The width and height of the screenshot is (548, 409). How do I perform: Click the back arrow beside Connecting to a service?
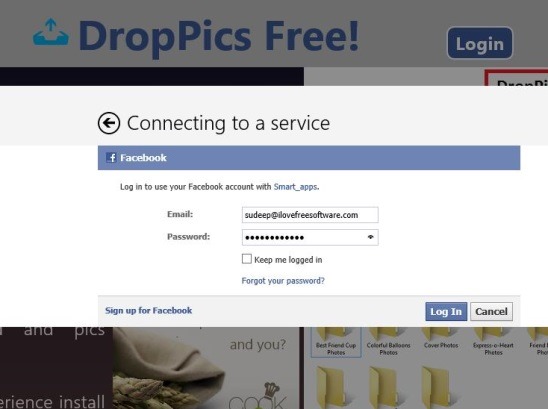109,123
